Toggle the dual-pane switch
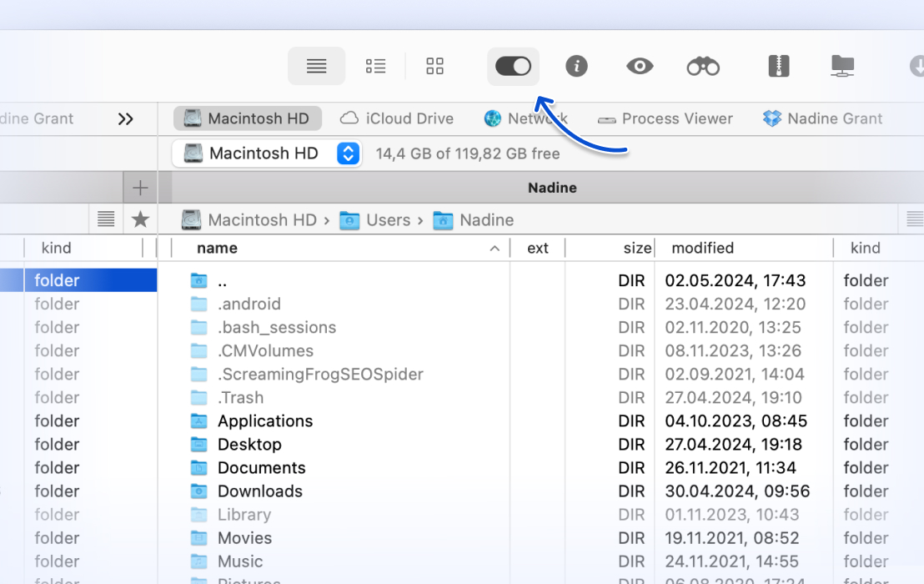This screenshot has width=924, height=584. (x=513, y=66)
